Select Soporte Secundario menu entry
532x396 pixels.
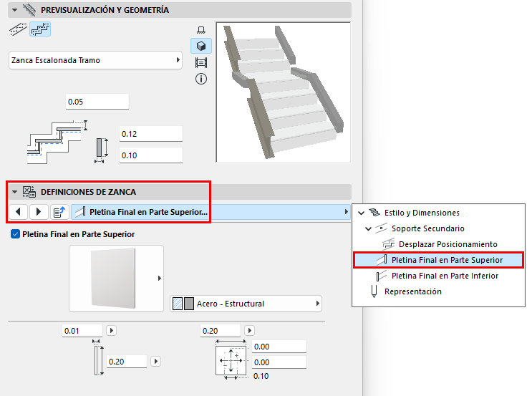coord(428,228)
